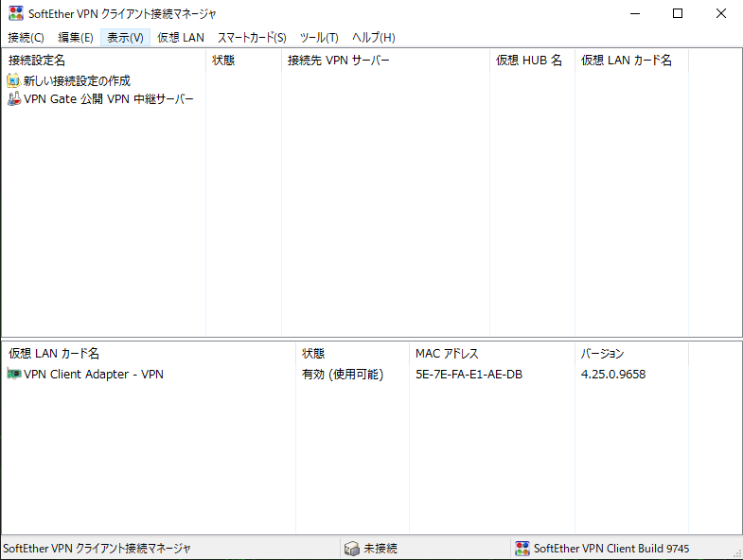Select the VPN Client Adapter - VPN row text

(x=94, y=375)
